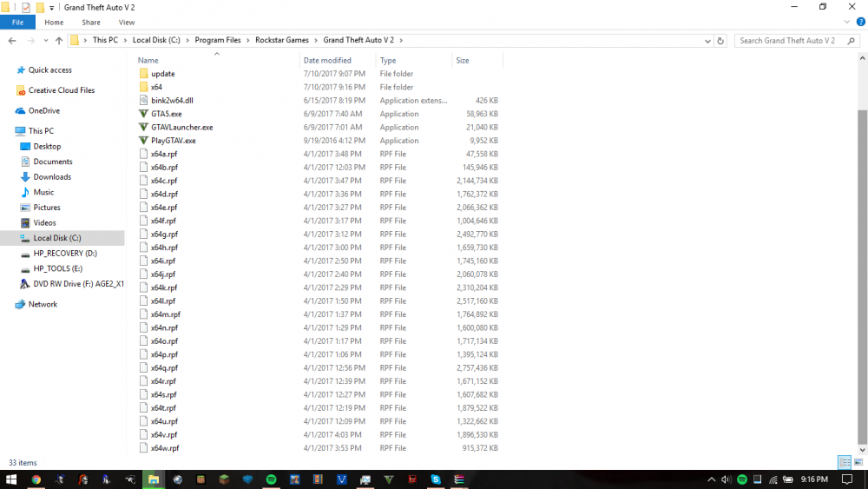Open the Windows Start menu
This screenshot has height=489, width=868.
pos(11,479)
